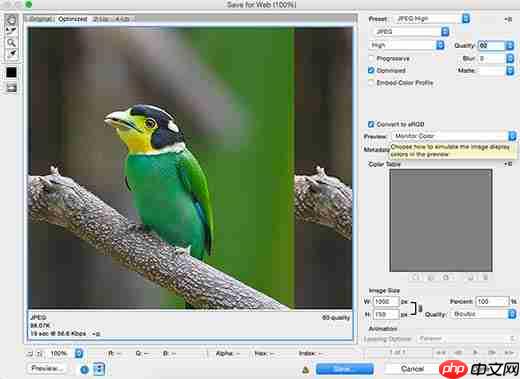Select the Hand tool
The height and width of the screenshot is (379, 520).
click(x=11, y=20)
